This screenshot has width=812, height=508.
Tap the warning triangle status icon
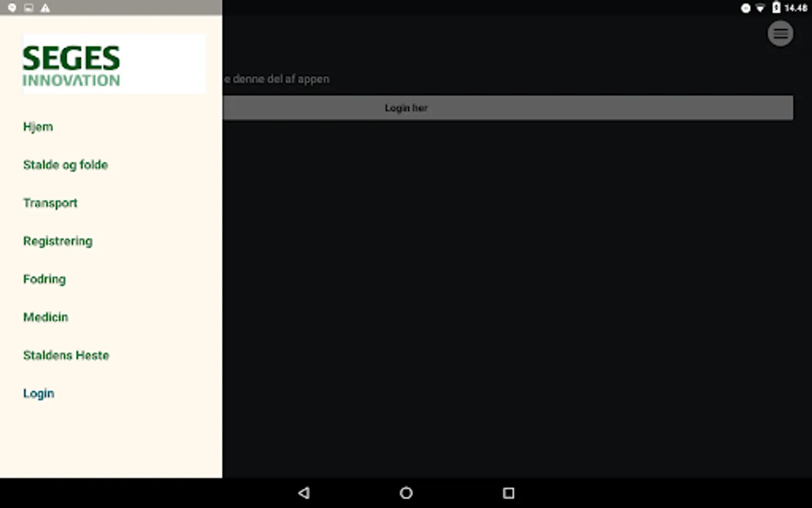click(45, 8)
